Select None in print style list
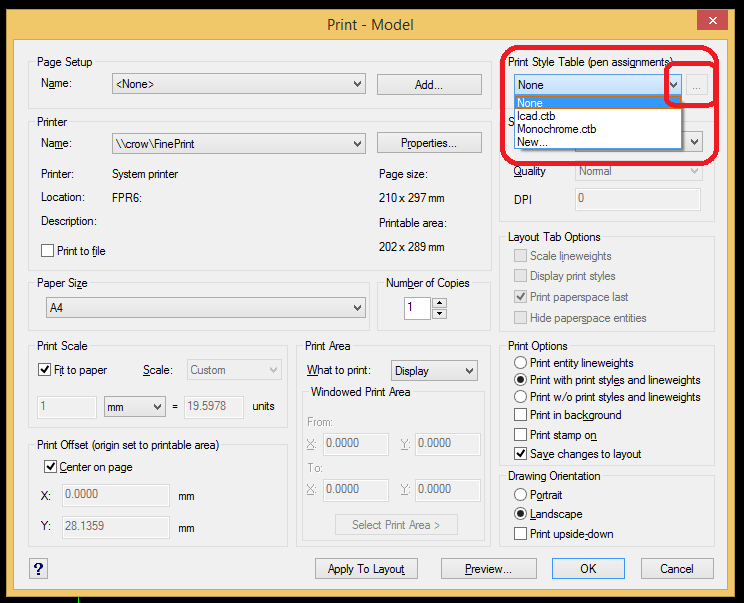The height and width of the screenshot is (603, 744). [598, 103]
